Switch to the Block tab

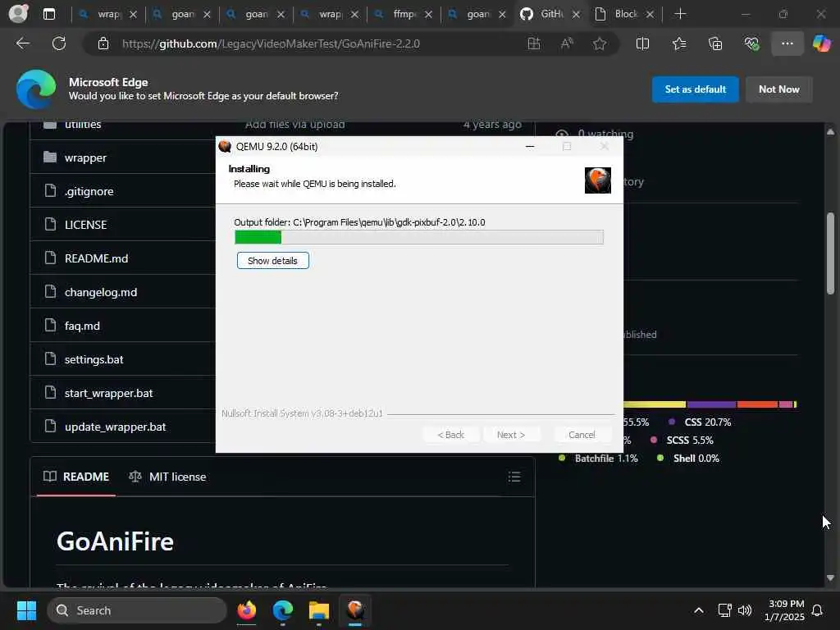coord(624,14)
